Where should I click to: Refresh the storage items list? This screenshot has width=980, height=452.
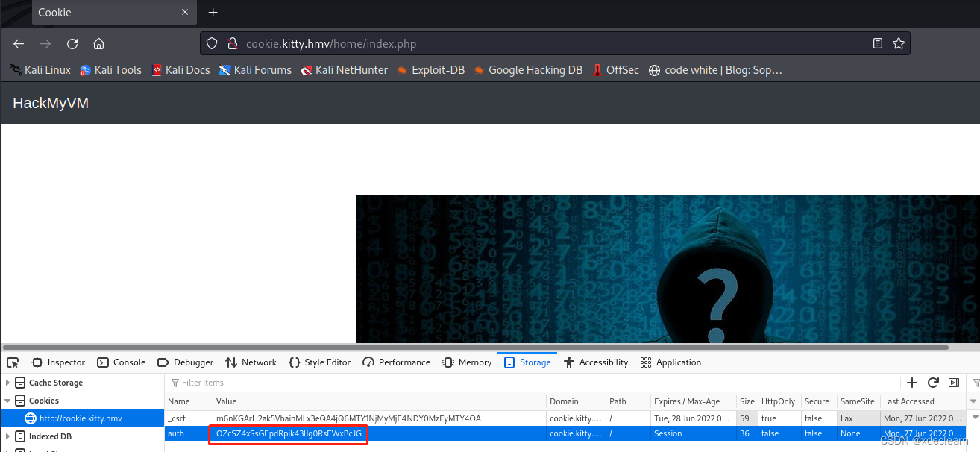(933, 383)
